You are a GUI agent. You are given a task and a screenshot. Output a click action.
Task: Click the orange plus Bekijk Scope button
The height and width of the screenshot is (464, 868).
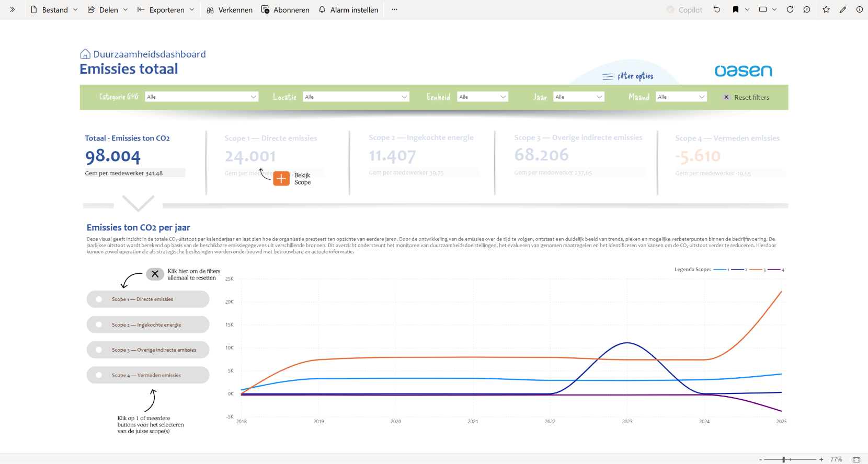coord(281,179)
